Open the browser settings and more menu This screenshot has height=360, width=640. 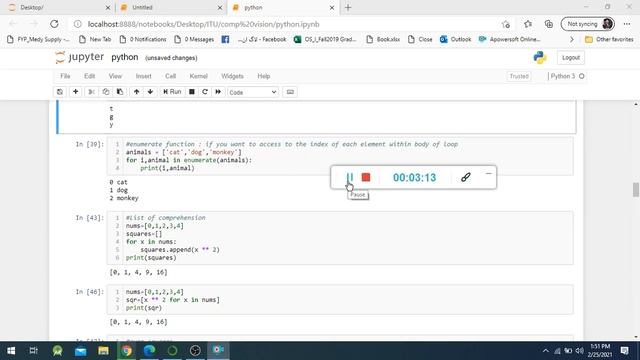click(627, 24)
